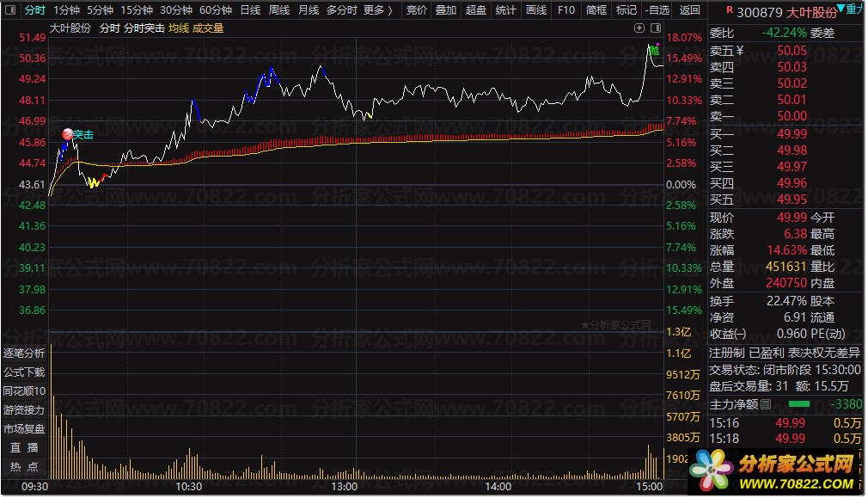This screenshot has width=868, height=498.
Task: Click the R margin-trading icon
Action: (x=729, y=10)
